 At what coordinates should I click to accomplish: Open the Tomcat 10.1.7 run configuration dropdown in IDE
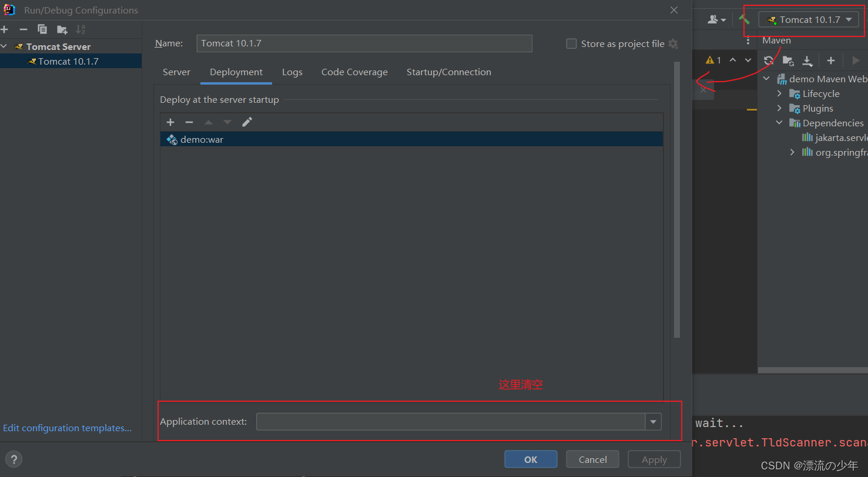[x=809, y=19]
